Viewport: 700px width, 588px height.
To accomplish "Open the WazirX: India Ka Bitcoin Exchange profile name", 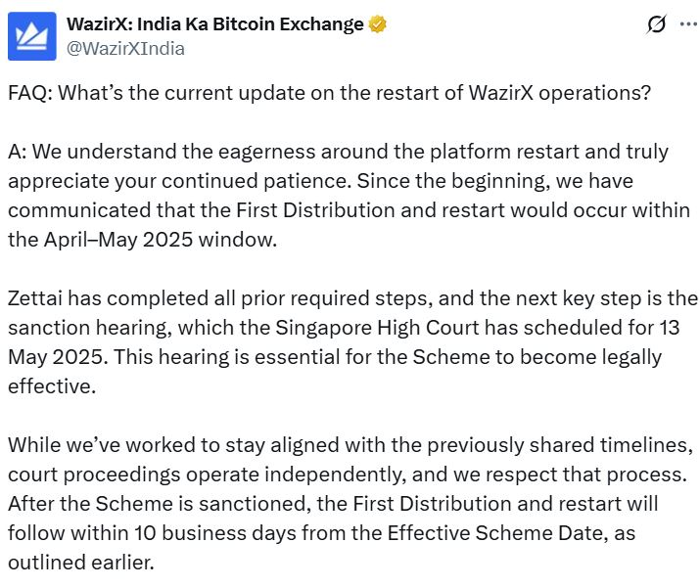I will [x=214, y=24].
